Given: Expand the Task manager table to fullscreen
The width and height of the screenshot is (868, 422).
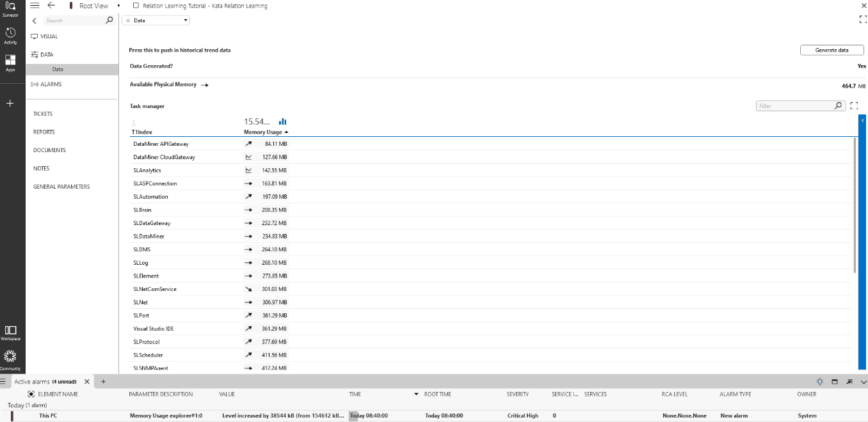Looking at the screenshot, I should tap(854, 105).
